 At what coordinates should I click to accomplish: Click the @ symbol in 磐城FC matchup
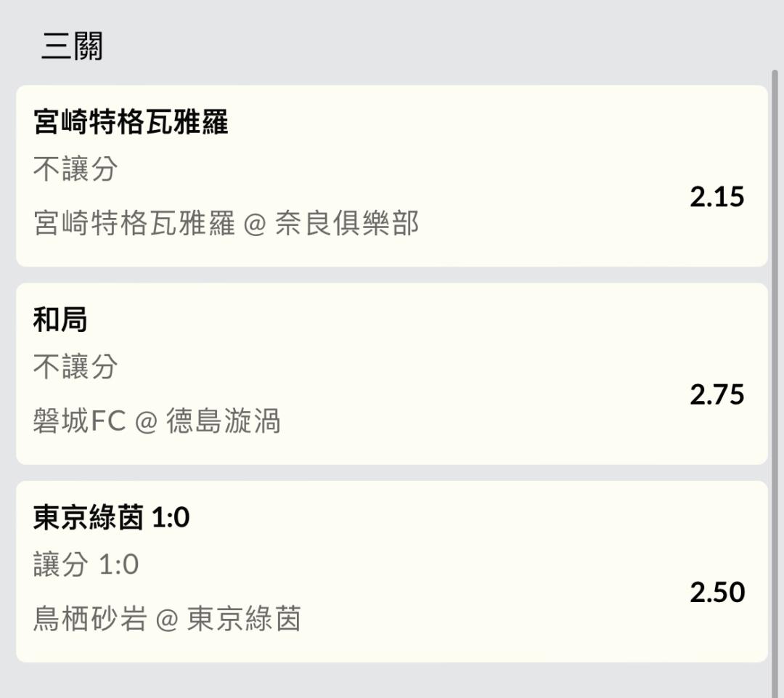(146, 422)
